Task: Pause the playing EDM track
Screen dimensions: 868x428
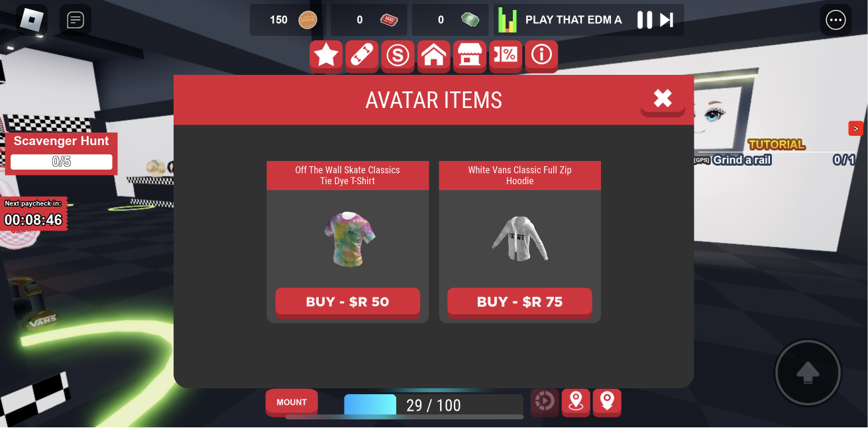Action: click(645, 20)
